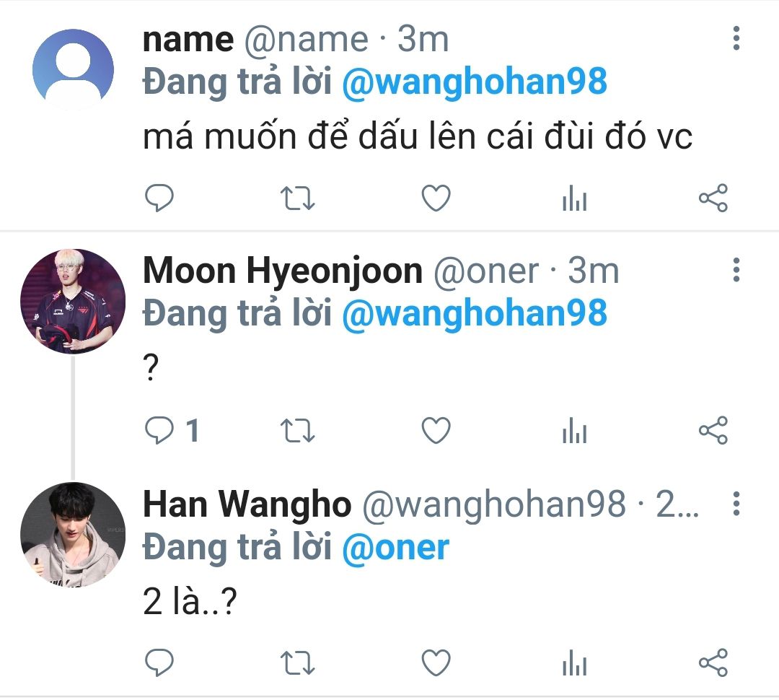The height and width of the screenshot is (700, 779).
Task: Open the default avatar of name
Action: pyautogui.click(x=73, y=68)
